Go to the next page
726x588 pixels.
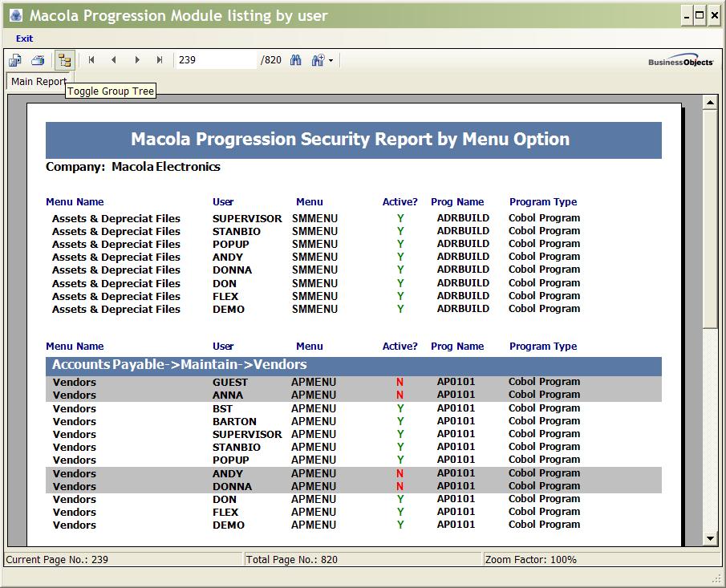tap(137, 59)
